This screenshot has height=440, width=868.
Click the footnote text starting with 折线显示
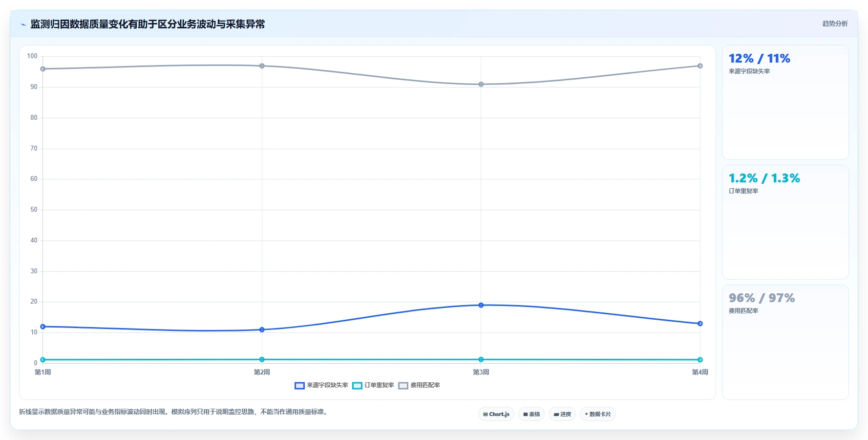174,412
